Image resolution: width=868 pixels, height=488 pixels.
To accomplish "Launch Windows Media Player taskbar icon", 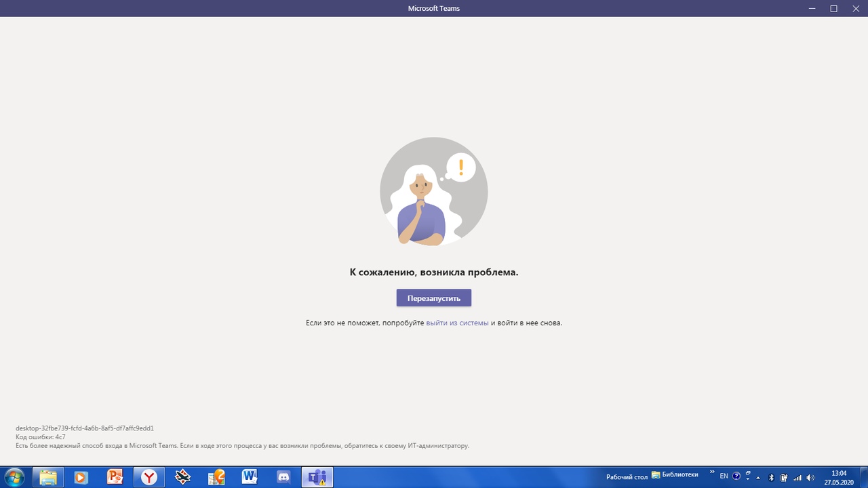I will 81,477.
